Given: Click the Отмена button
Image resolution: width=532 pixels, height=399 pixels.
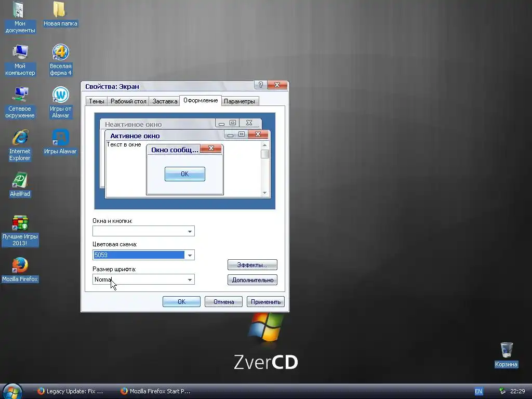Looking at the screenshot, I should [x=223, y=302].
